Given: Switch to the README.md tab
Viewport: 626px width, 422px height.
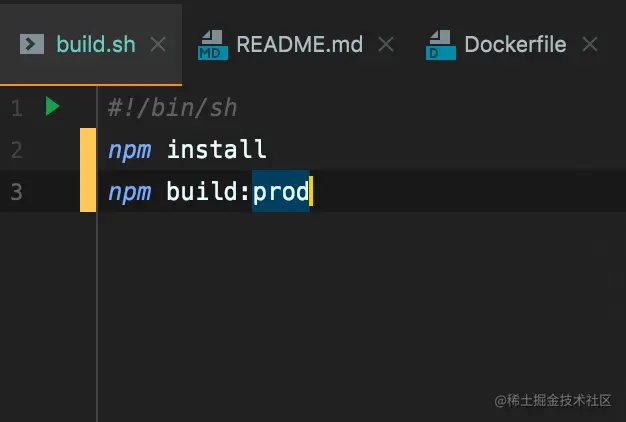Looking at the screenshot, I should (299, 44).
